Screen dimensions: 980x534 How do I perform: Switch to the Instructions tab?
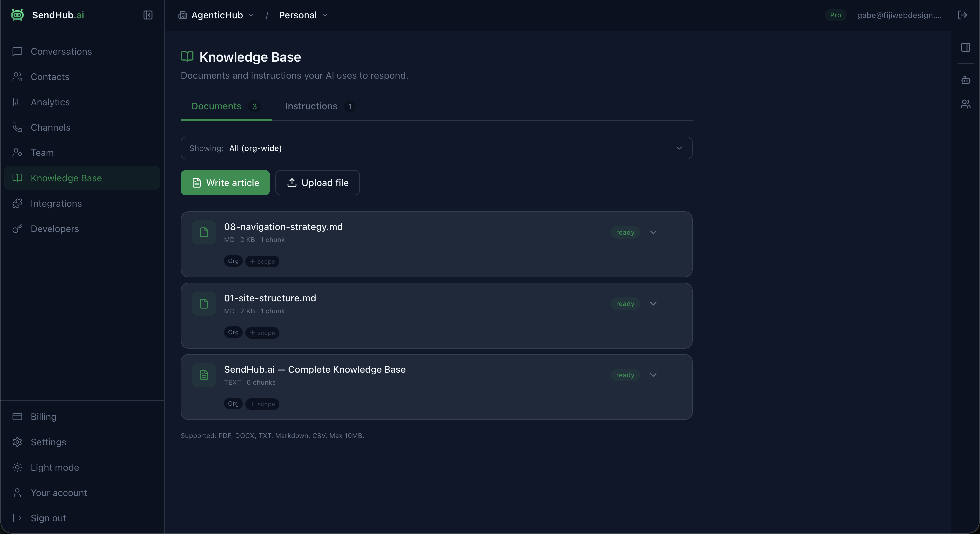click(x=320, y=106)
